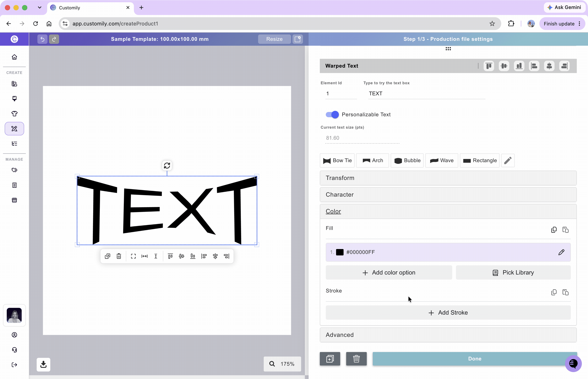Select the Bubble warp shape

click(x=407, y=160)
